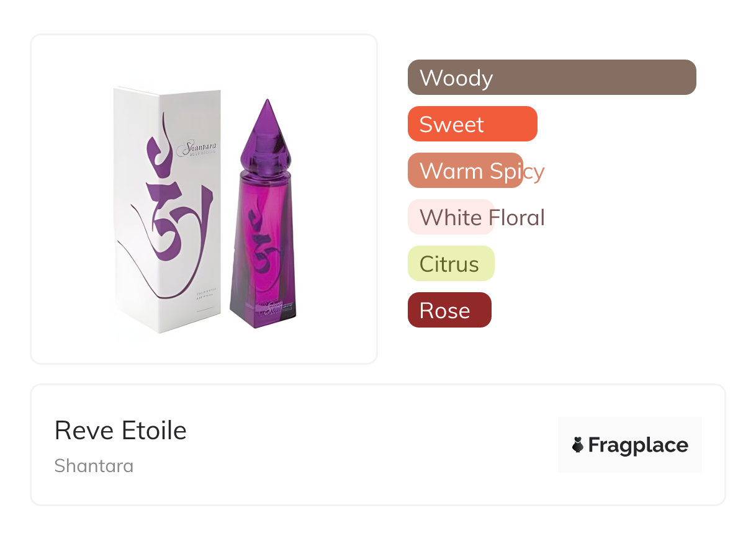The image size is (756, 536).
Task: Click the Shantara brand name link
Action: [x=94, y=466]
